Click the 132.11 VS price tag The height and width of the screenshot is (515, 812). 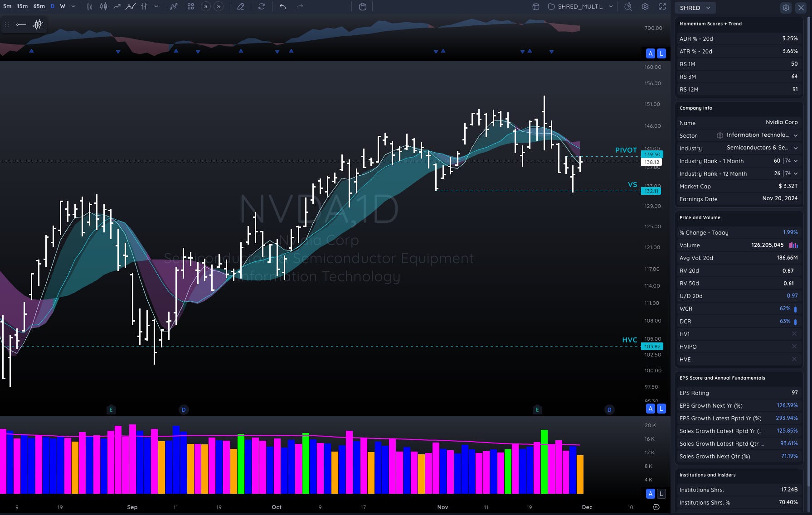[x=651, y=191]
